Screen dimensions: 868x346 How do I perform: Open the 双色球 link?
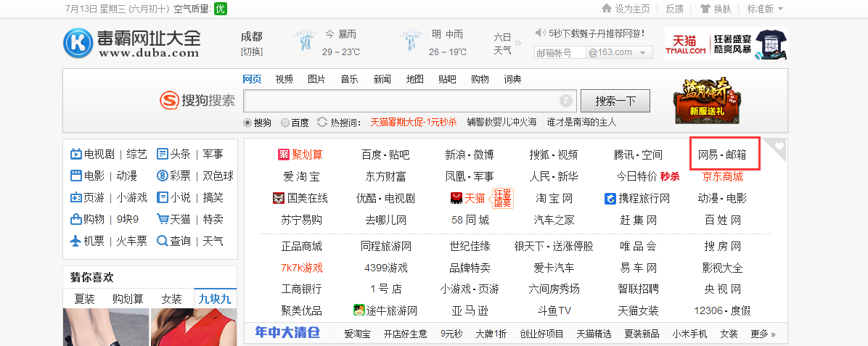(218, 176)
